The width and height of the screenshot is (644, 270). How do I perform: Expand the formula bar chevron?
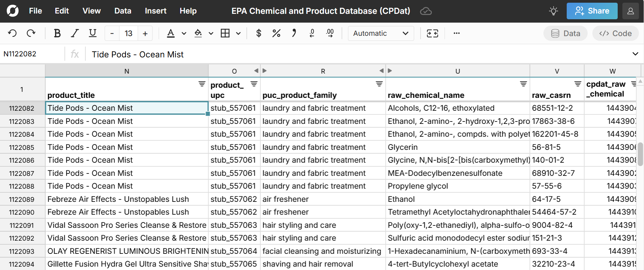click(x=635, y=54)
